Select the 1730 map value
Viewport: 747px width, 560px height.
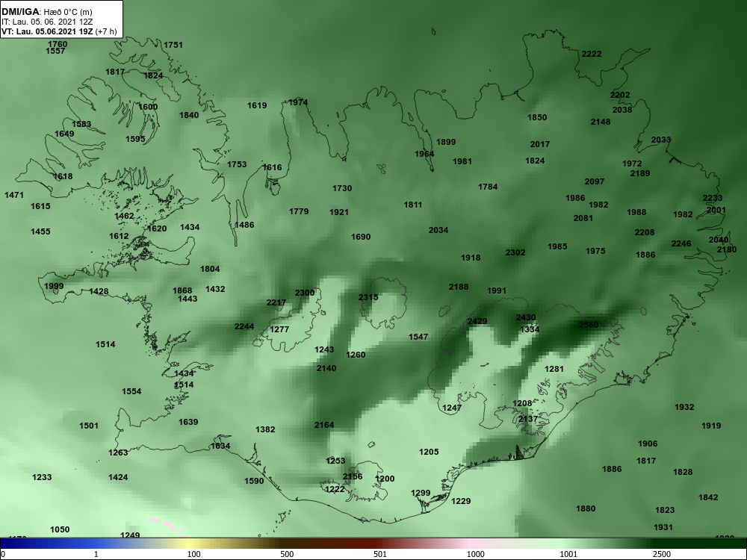[x=342, y=189]
